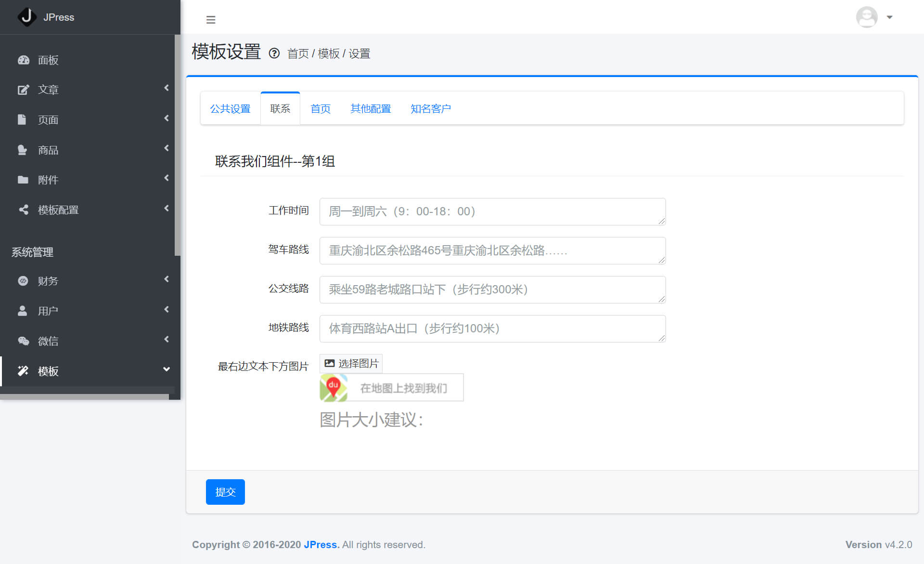Open the 知名客户 tab

tap(431, 109)
